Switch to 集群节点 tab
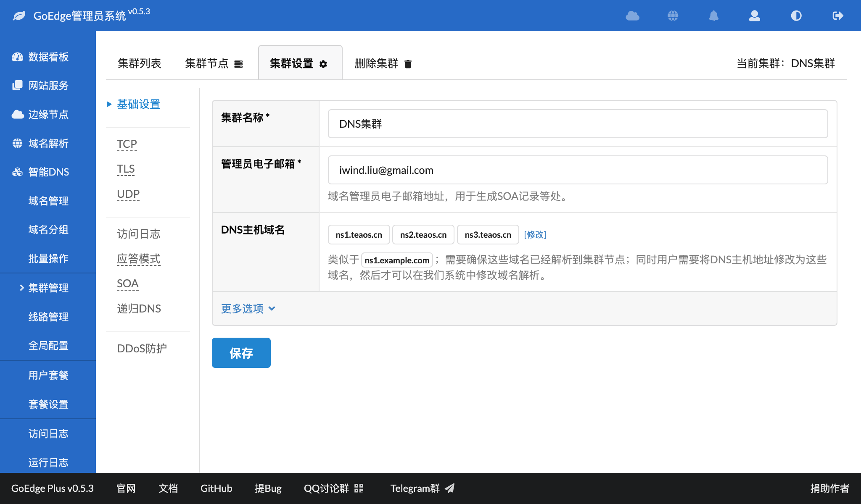The width and height of the screenshot is (861, 504). 214,63
